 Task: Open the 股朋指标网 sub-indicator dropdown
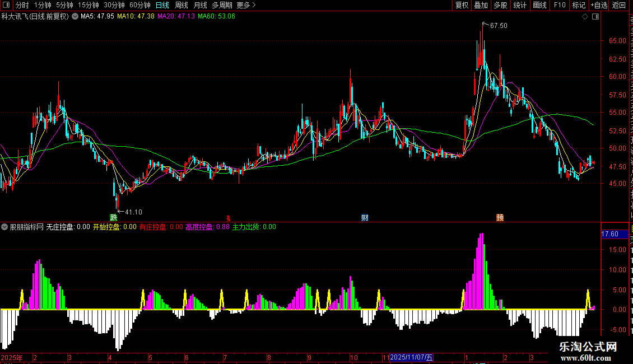tap(4, 227)
